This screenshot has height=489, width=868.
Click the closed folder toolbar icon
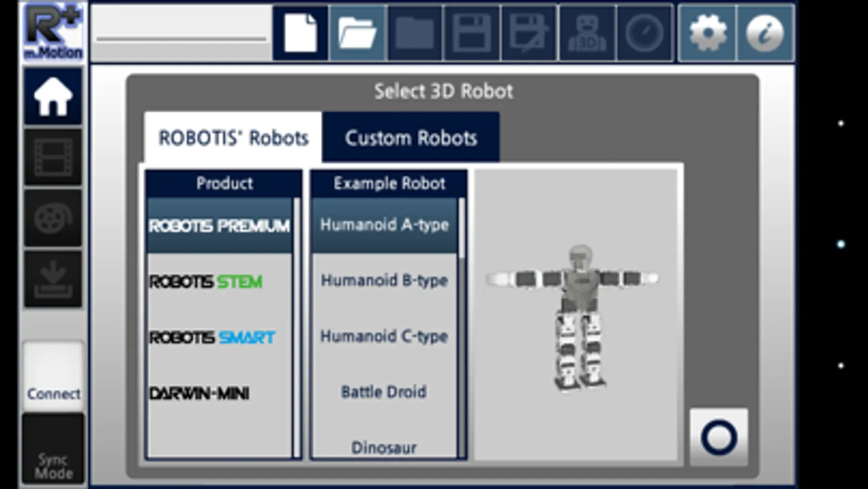point(415,33)
